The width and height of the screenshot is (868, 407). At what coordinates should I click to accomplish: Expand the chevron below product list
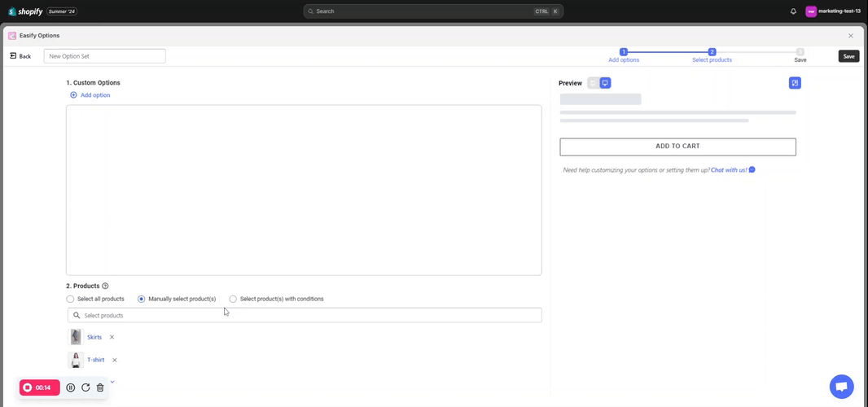[112, 381]
